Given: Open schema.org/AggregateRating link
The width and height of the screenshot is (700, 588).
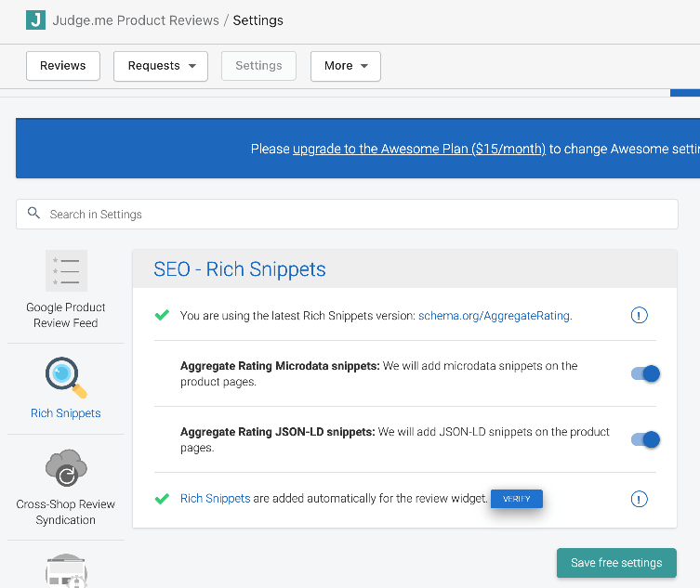Looking at the screenshot, I should coord(494,316).
